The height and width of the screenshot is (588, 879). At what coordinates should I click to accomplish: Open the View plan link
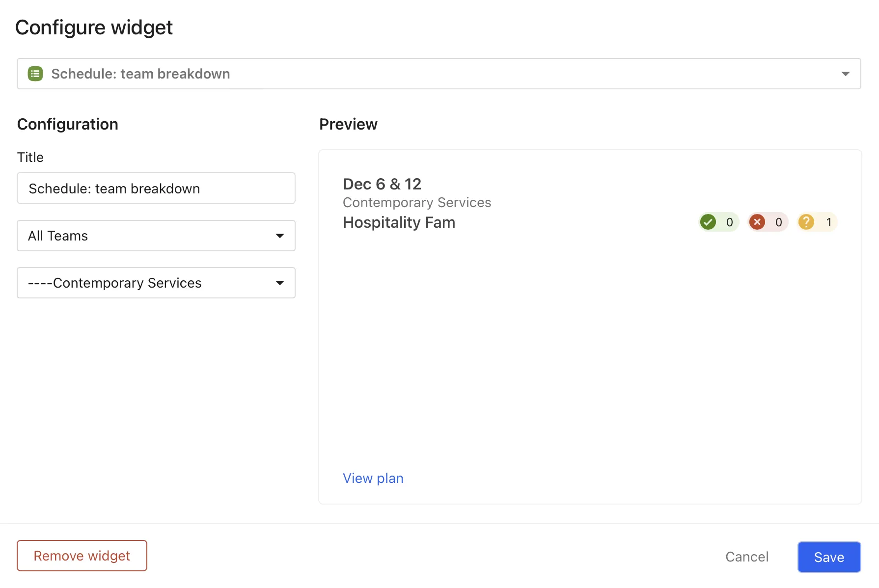(373, 478)
